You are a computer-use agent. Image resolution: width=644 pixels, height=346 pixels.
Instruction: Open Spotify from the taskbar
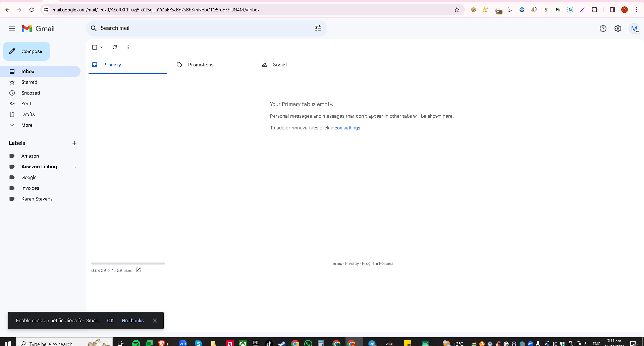[136, 343]
